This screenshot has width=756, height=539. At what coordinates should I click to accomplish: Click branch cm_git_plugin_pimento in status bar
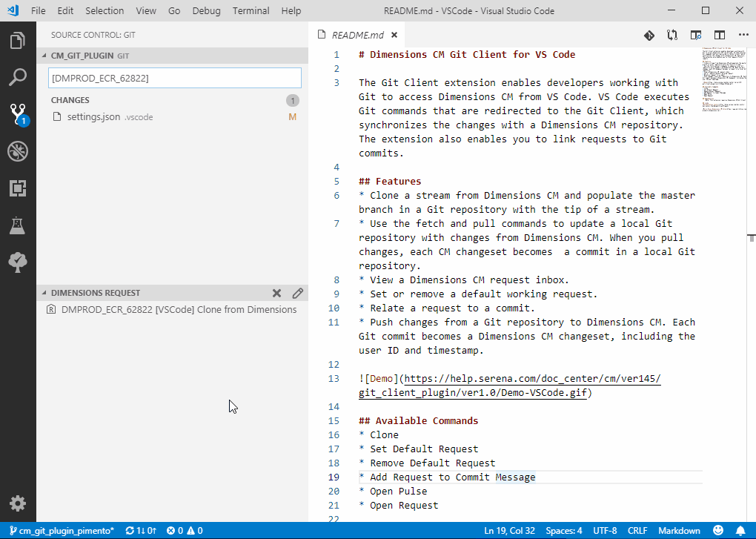tap(62, 531)
